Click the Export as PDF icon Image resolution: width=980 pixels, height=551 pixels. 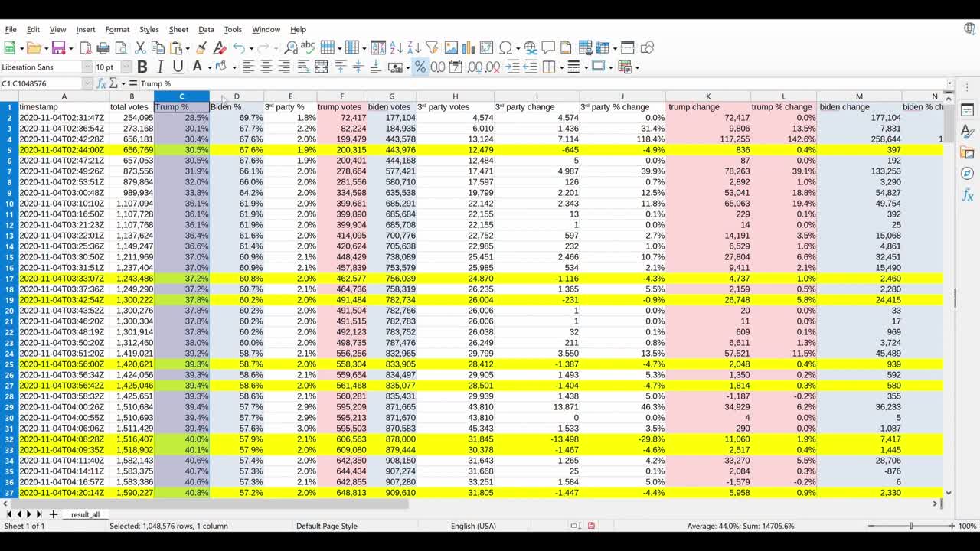[x=86, y=48]
